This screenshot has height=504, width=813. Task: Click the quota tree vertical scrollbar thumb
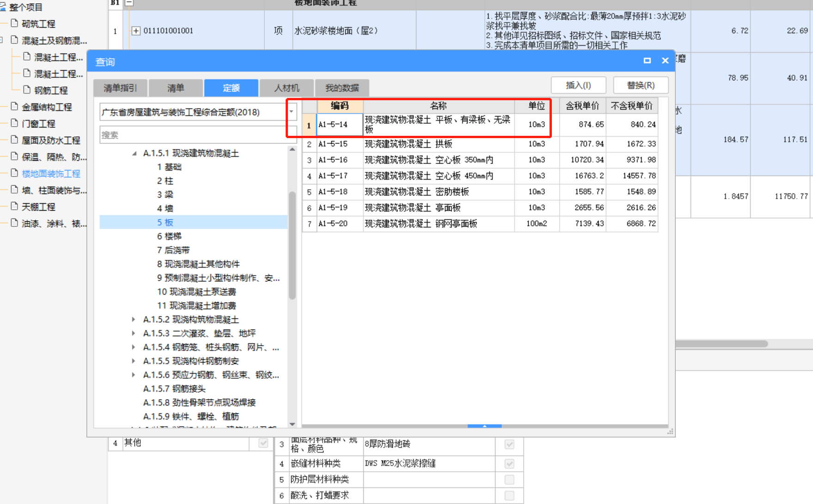tap(292, 245)
